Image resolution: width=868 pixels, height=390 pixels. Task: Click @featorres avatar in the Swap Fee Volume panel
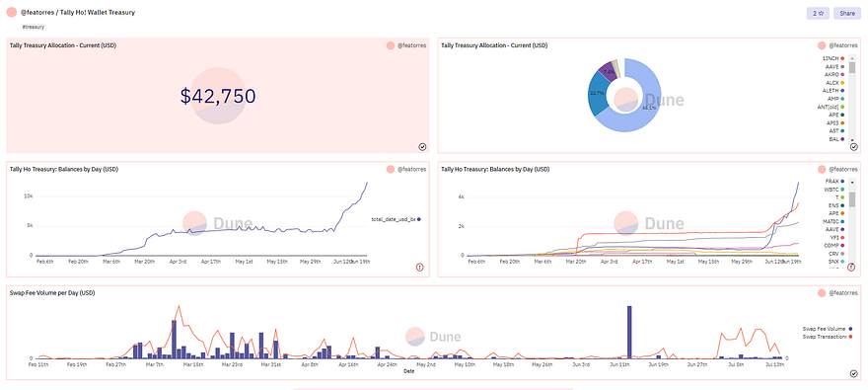click(x=822, y=292)
